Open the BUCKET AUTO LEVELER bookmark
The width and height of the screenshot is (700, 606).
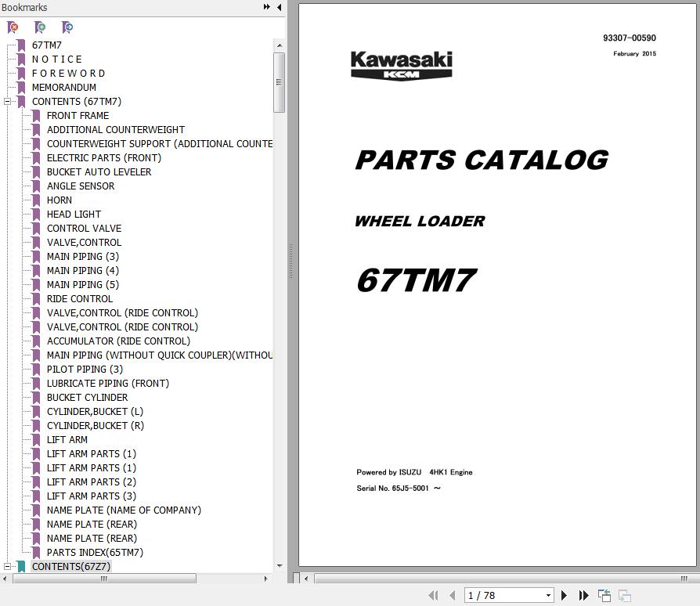coord(99,172)
